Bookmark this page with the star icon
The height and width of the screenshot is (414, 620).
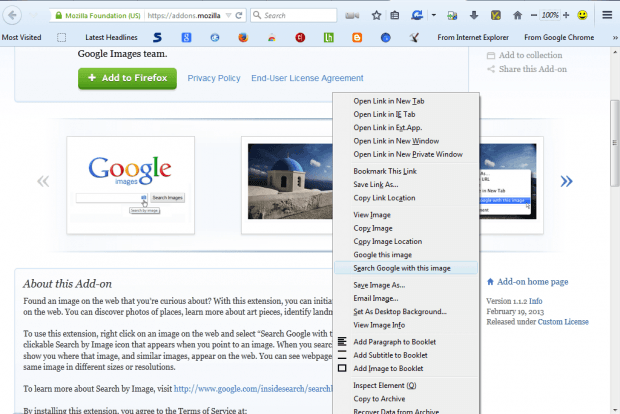pyautogui.click(x=376, y=15)
